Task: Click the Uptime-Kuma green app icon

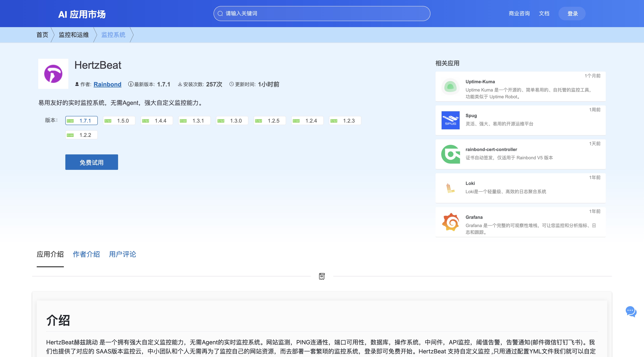Action: pyautogui.click(x=450, y=87)
